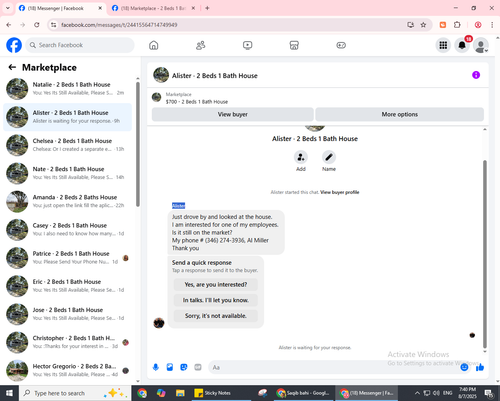
Task: Open the Marketplace storefront icon
Action: 294,45
